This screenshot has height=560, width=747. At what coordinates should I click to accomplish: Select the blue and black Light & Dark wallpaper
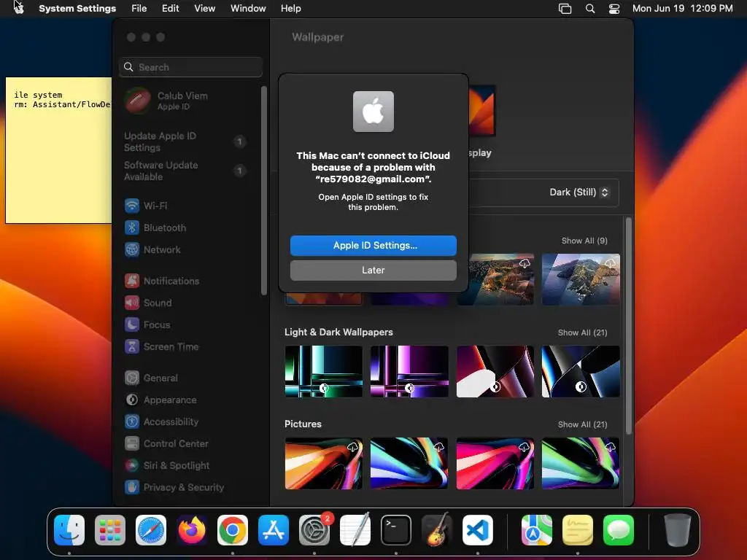(x=581, y=371)
